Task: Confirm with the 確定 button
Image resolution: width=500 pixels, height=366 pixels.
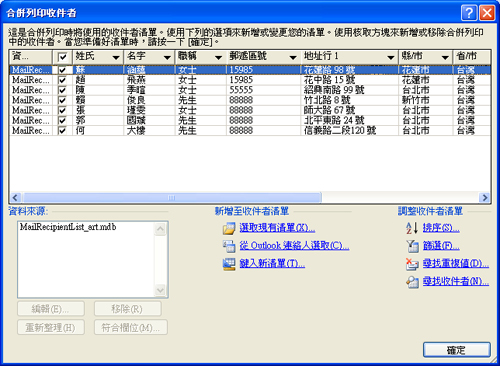Action: click(457, 350)
